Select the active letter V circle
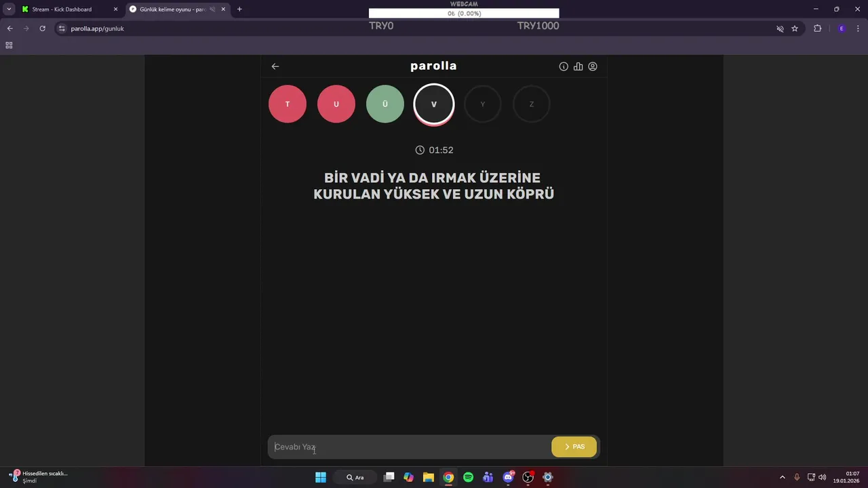868x488 pixels. (434, 104)
